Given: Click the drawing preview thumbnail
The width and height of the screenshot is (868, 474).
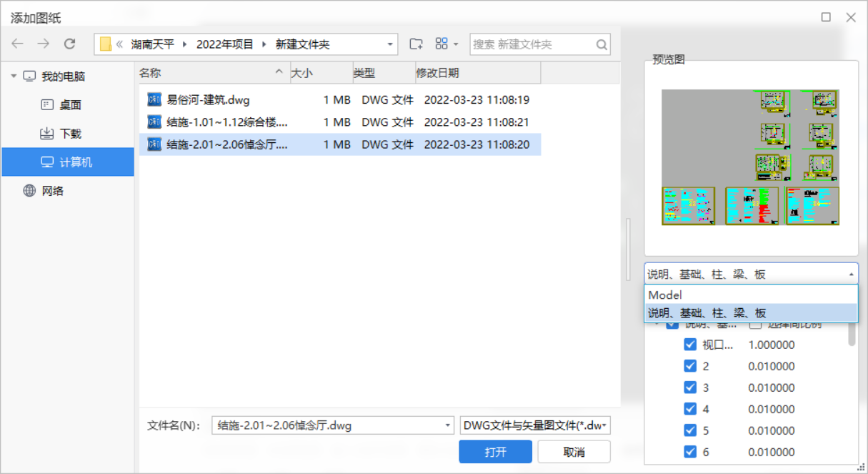Looking at the screenshot, I should click(x=750, y=157).
